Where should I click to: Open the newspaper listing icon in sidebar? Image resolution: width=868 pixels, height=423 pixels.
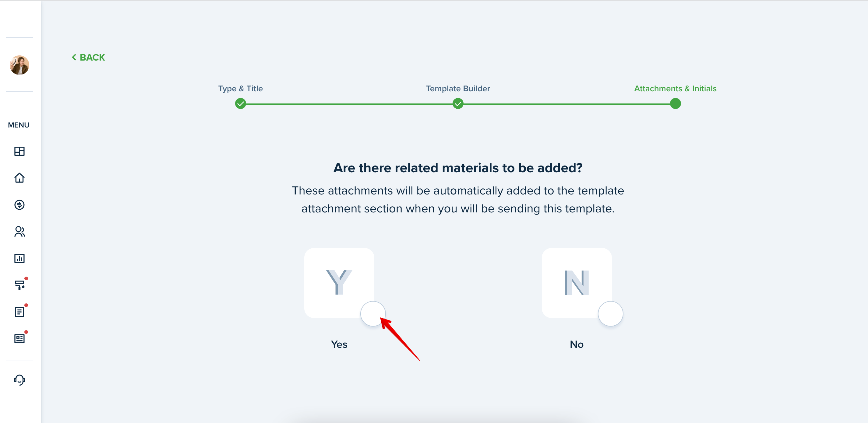pos(19,338)
